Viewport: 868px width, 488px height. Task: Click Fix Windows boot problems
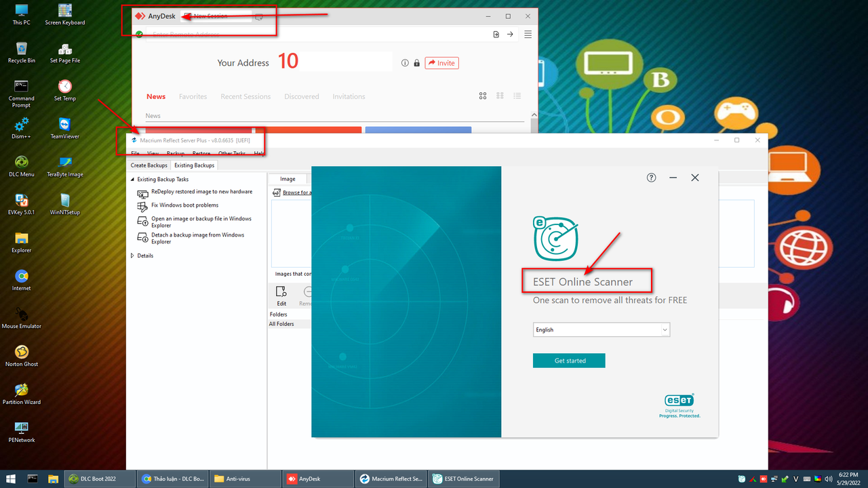coord(184,205)
